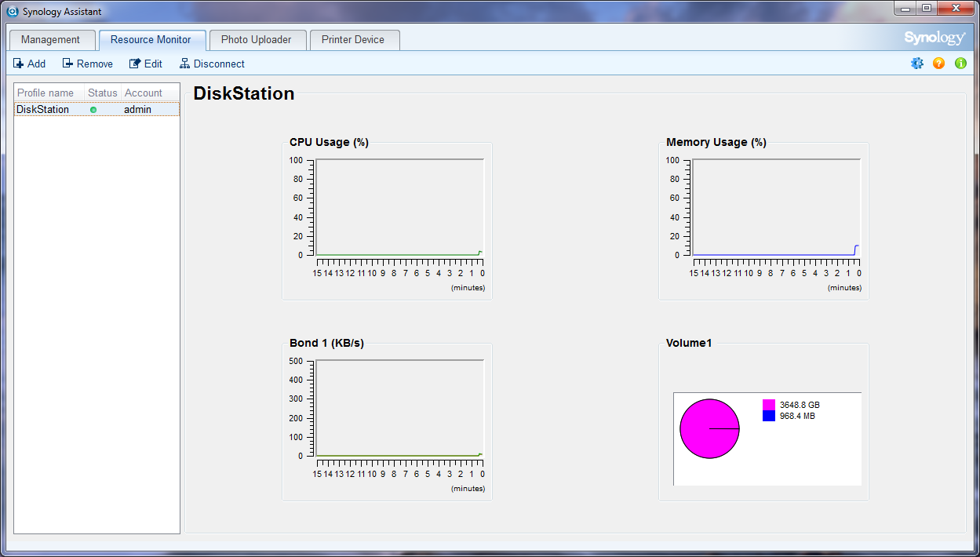The image size is (980, 557).
Task: Click the Account column header
Action: (150, 93)
